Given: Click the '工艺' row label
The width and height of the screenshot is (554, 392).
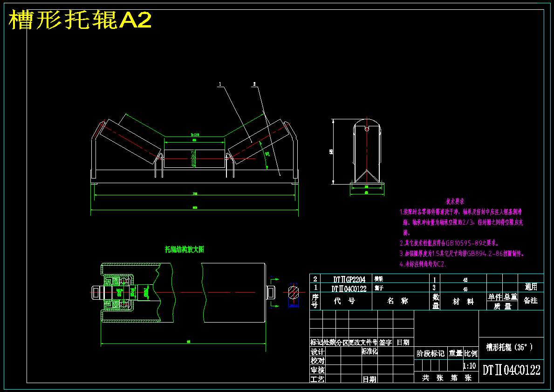Looking at the screenshot, I should 317,379.
